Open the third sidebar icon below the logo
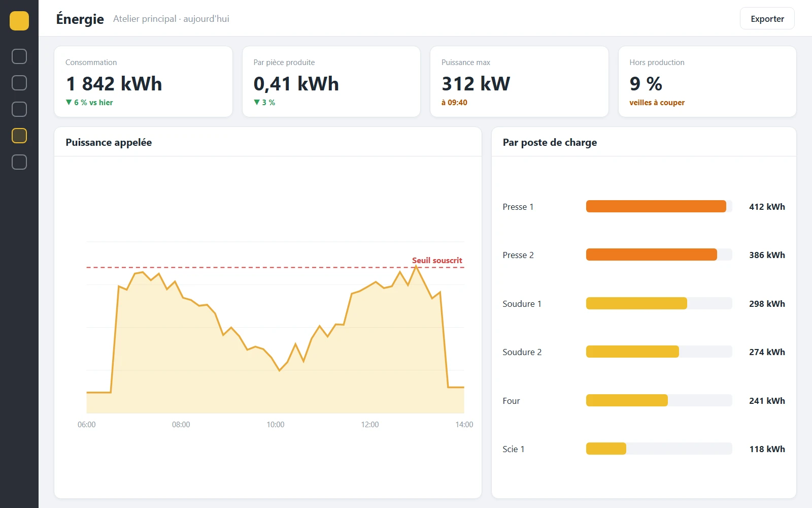Viewport: 812px width, 508px height. point(19,109)
